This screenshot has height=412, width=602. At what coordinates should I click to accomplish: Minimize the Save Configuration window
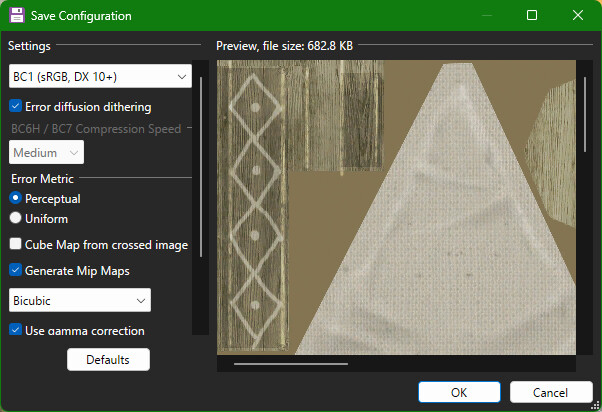(486, 16)
